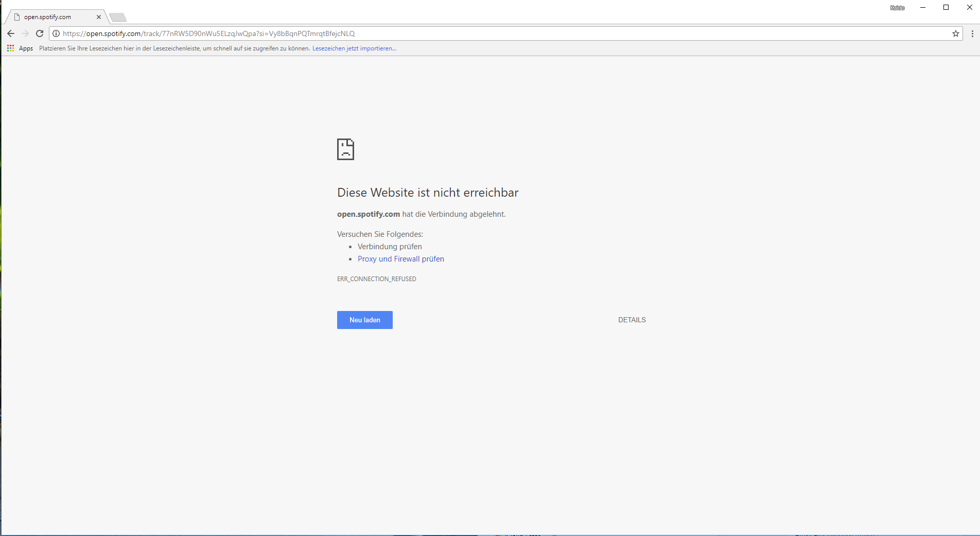Go back to the previous page
980x536 pixels.
[x=11, y=33]
